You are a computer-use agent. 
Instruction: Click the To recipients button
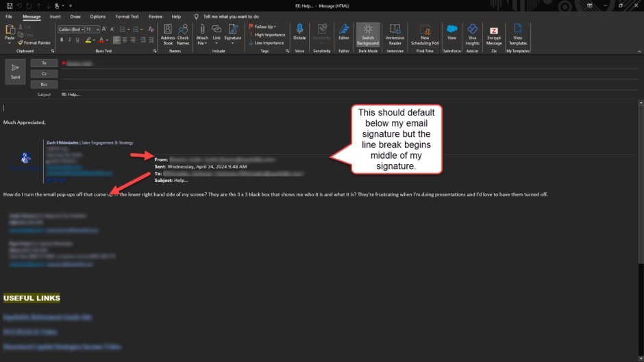click(x=44, y=63)
